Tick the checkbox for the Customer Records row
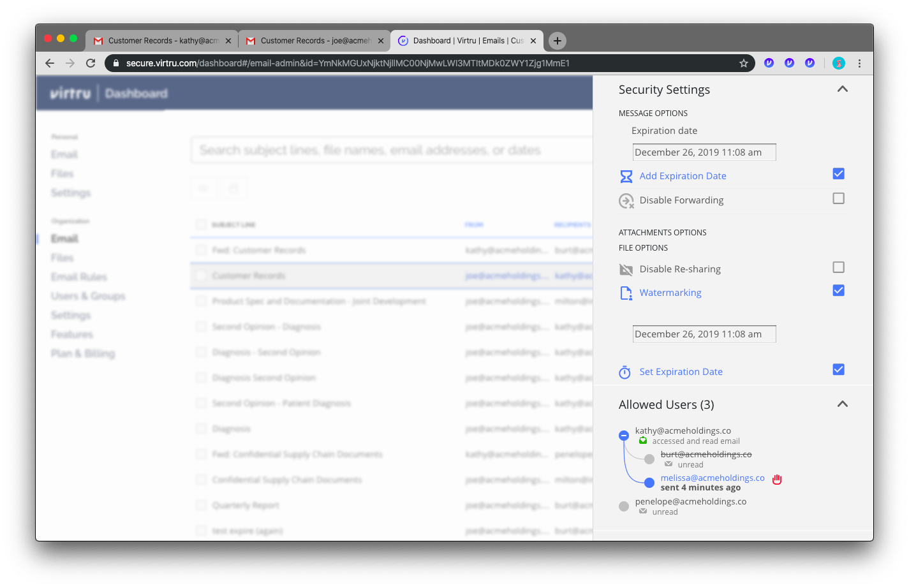Screen dimensions: 909x588 pyautogui.click(x=201, y=276)
